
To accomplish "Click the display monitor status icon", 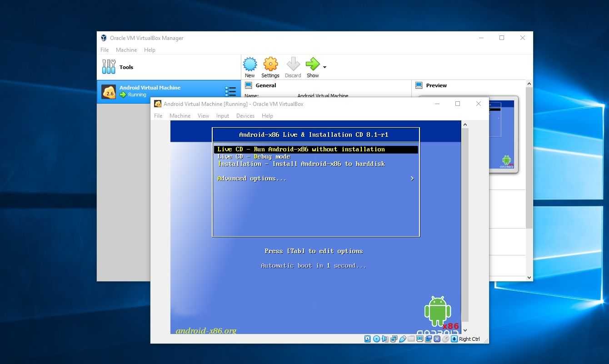I will tap(420, 339).
